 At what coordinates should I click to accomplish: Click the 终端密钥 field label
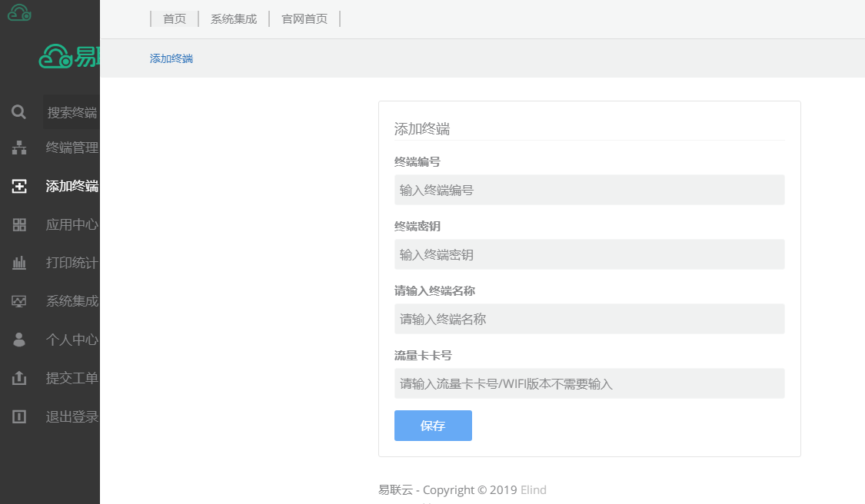point(417,227)
